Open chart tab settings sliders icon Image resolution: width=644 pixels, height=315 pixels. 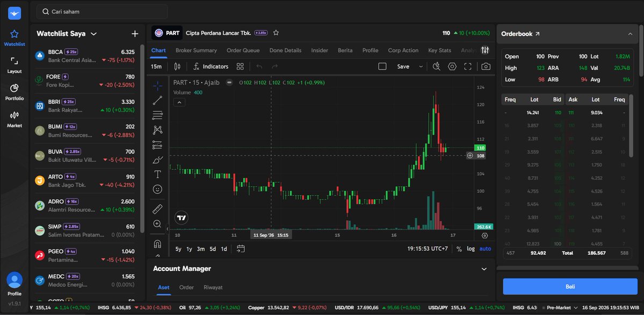[485, 50]
